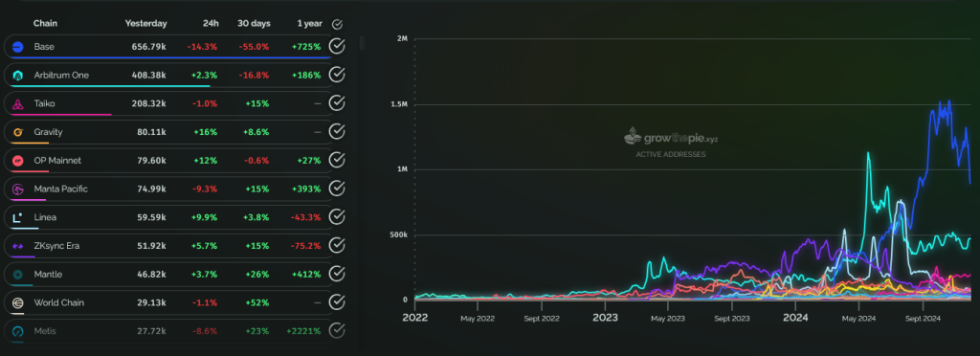
Task: Click Linea's 59.59k value
Action: (151, 217)
